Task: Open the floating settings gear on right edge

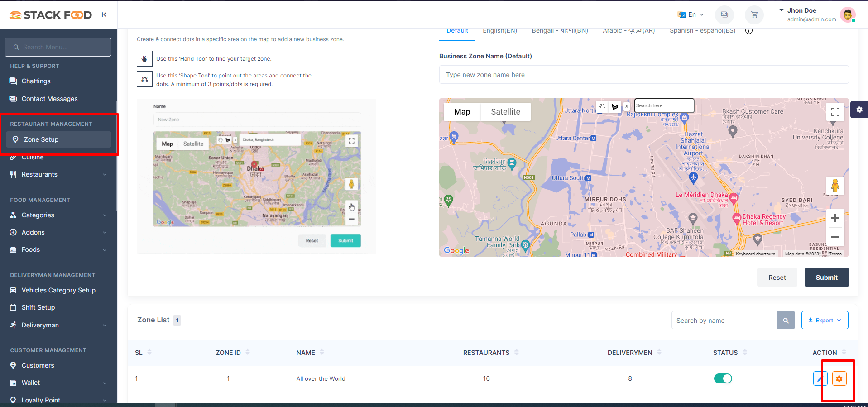Action: click(x=859, y=110)
